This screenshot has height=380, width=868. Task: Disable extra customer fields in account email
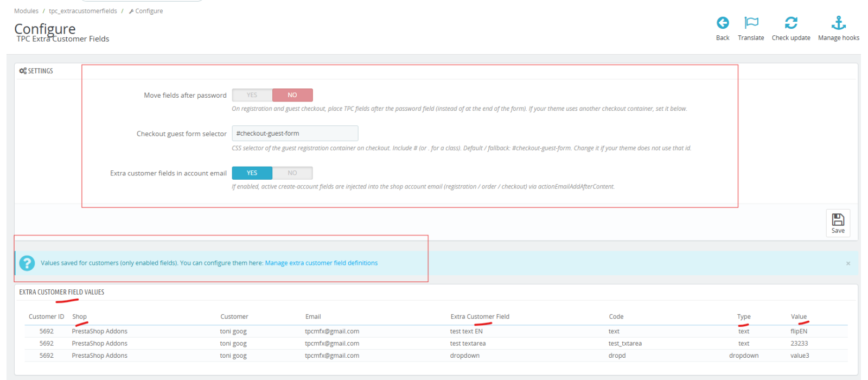pyautogui.click(x=292, y=173)
